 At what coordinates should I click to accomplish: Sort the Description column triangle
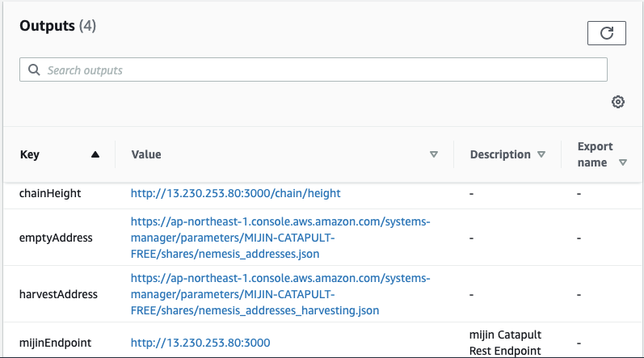tap(541, 154)
